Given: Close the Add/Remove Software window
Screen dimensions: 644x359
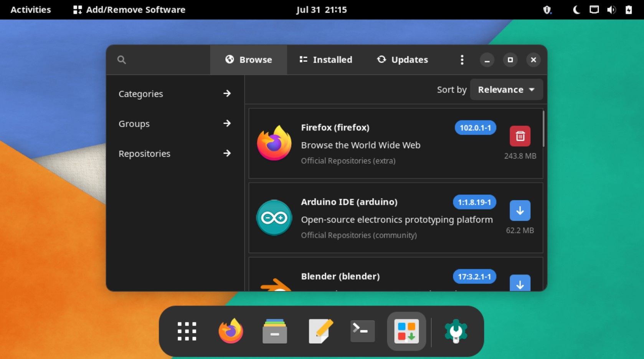Looking at the screenshot, I should coord(533,60).
